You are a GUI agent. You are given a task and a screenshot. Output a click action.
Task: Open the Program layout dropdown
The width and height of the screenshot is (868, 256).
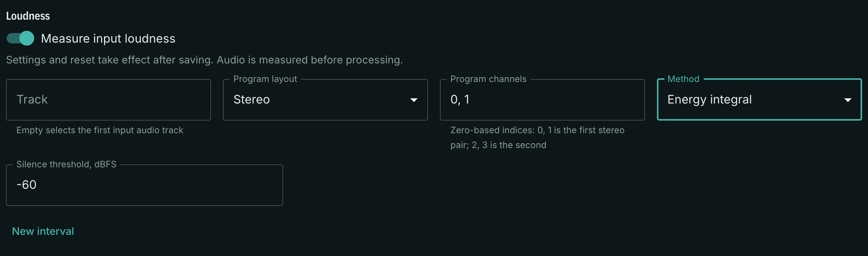[x=325, y=100]
